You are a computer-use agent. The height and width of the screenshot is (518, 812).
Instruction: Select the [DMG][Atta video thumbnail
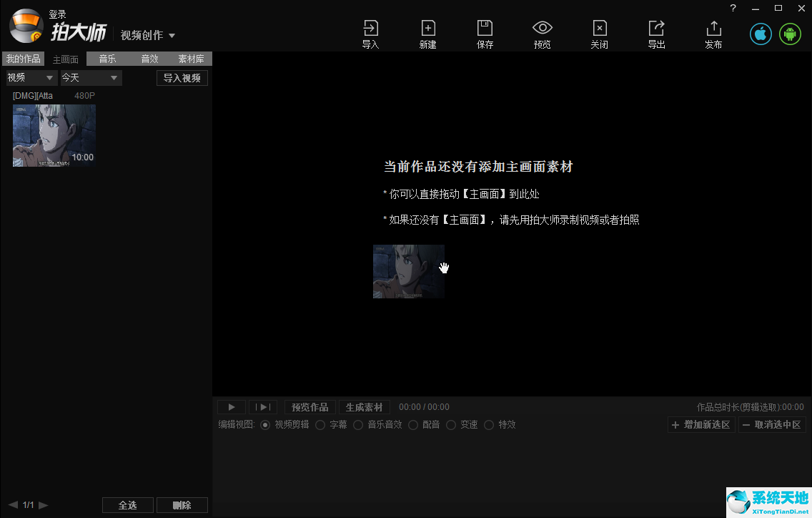click(x=54, y=135)
